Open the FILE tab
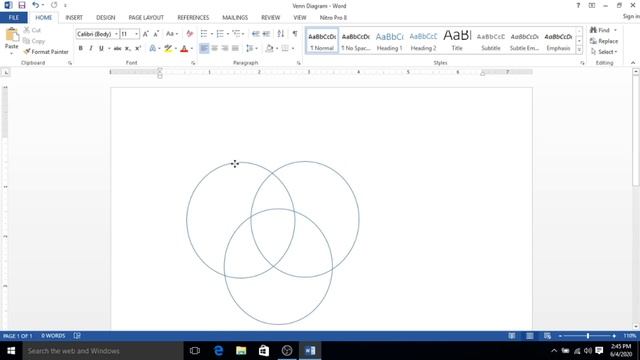The height and width of the screenshot is (360, 640). pos(13,18)
